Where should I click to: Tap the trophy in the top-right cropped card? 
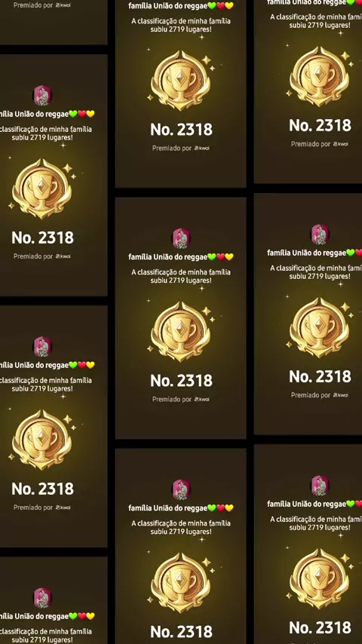tap(320, 76)
